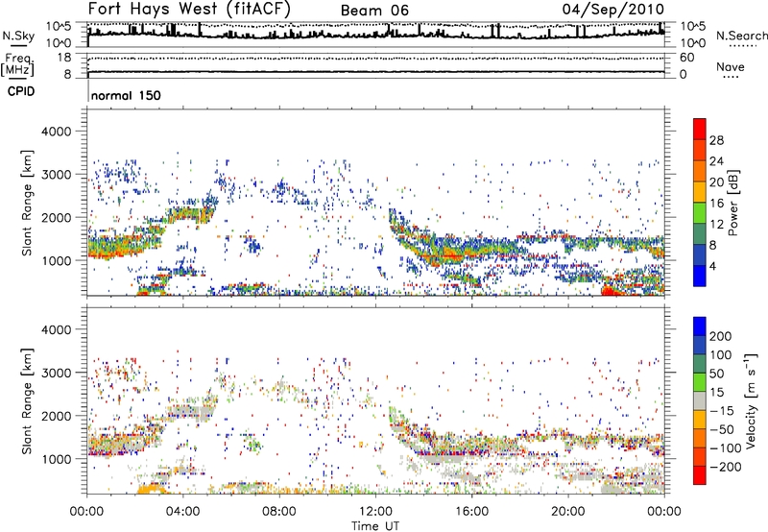The image size is (768, 532).
Task: Click the red segment atop the Power colorbar
Action: 700,129
